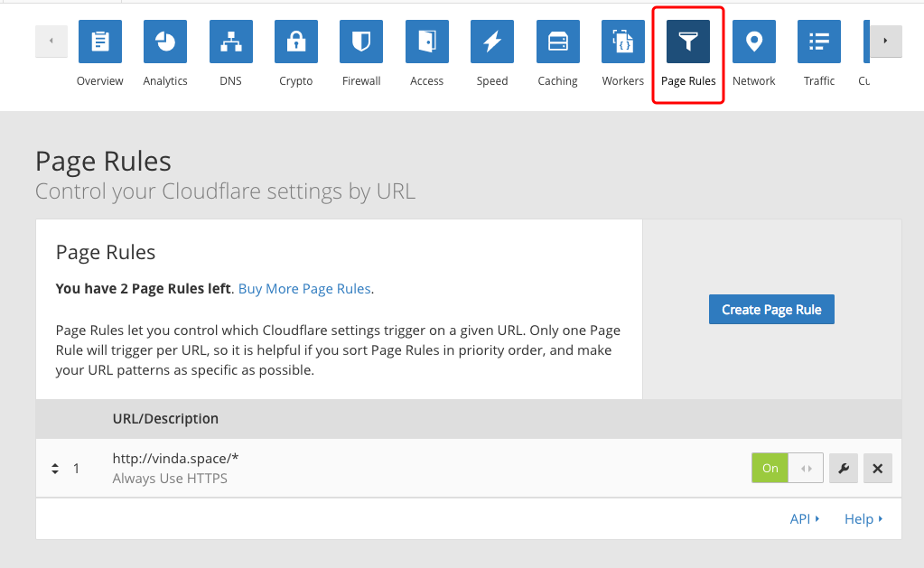Open the Access door icon
This screenshot has height=568, width=924.
point(426,42)
